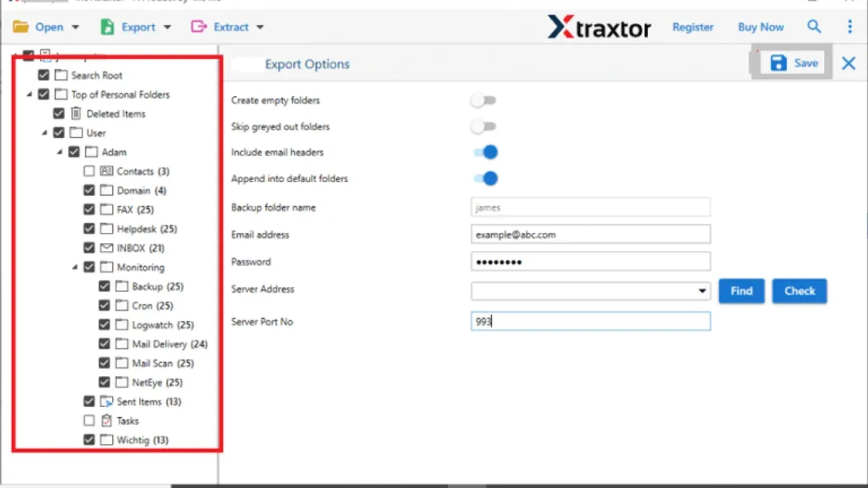
Task: Click the Register link
Action: [x=693, y=27]
